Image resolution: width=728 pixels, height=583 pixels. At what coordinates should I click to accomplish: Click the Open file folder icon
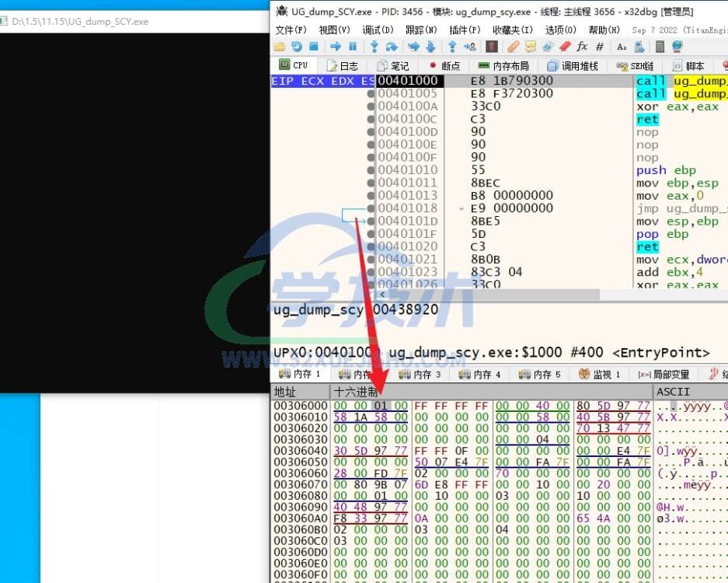pyautogui.click(x=280, y=47)
